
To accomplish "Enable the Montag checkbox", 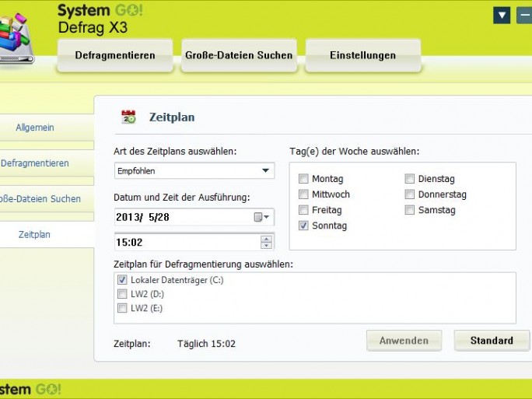I will [303, 178].
